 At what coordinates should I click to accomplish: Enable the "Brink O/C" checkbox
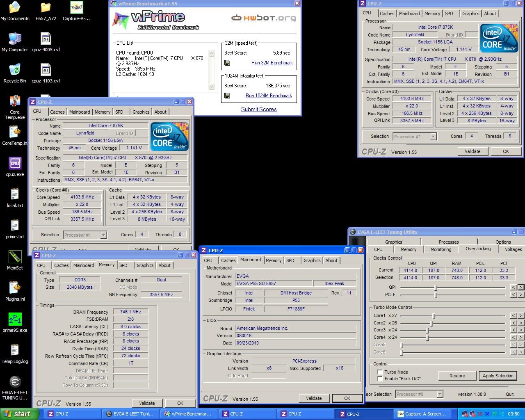pyautogui.click(x=380, y=379)
